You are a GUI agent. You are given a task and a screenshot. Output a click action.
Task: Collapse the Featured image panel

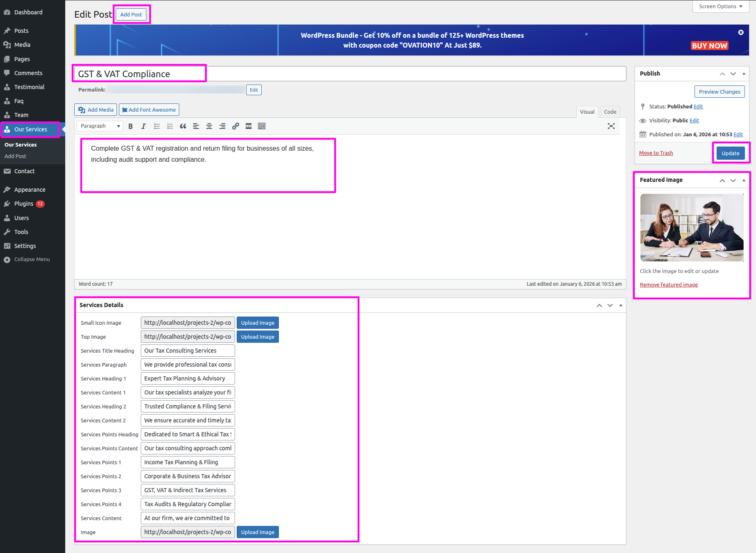click(x=744, y=180)
